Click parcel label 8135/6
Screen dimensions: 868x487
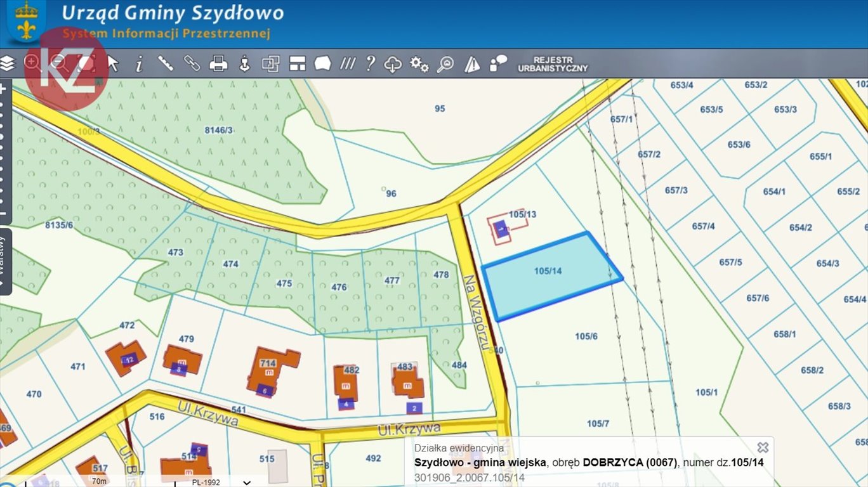pyautogui.click(x=59, y=224)
